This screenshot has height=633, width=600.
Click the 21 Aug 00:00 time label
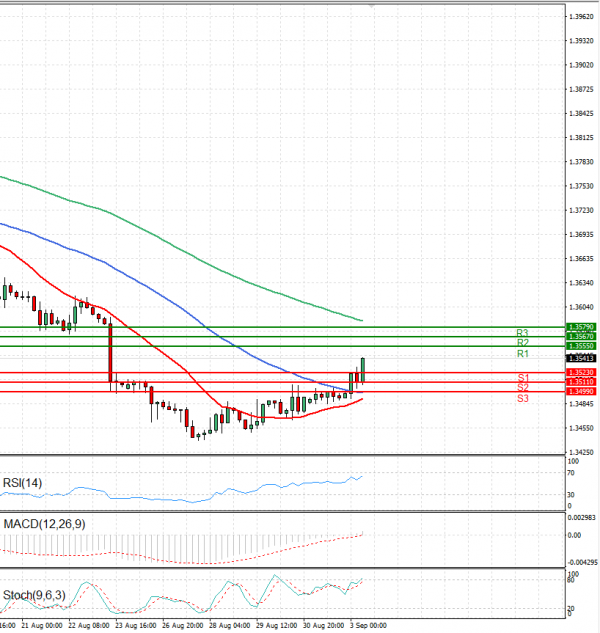[x=42, y=626]
